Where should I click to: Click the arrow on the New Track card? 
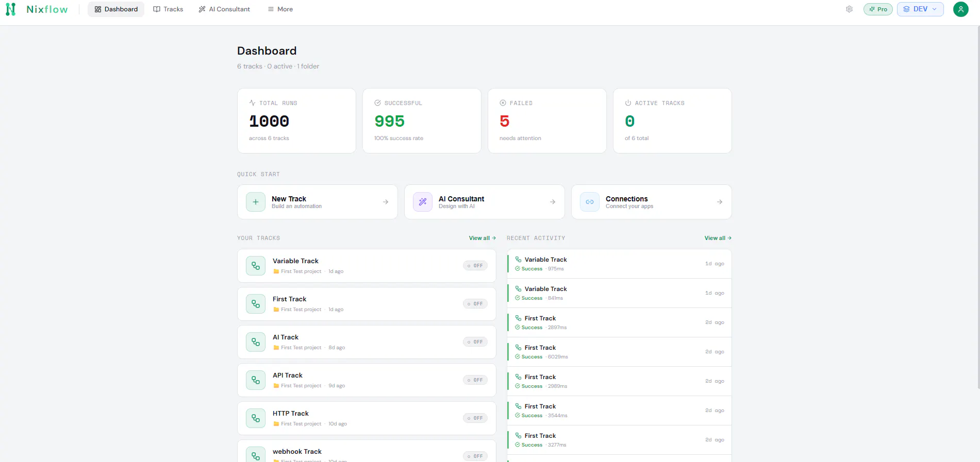(x=386, y=202)
